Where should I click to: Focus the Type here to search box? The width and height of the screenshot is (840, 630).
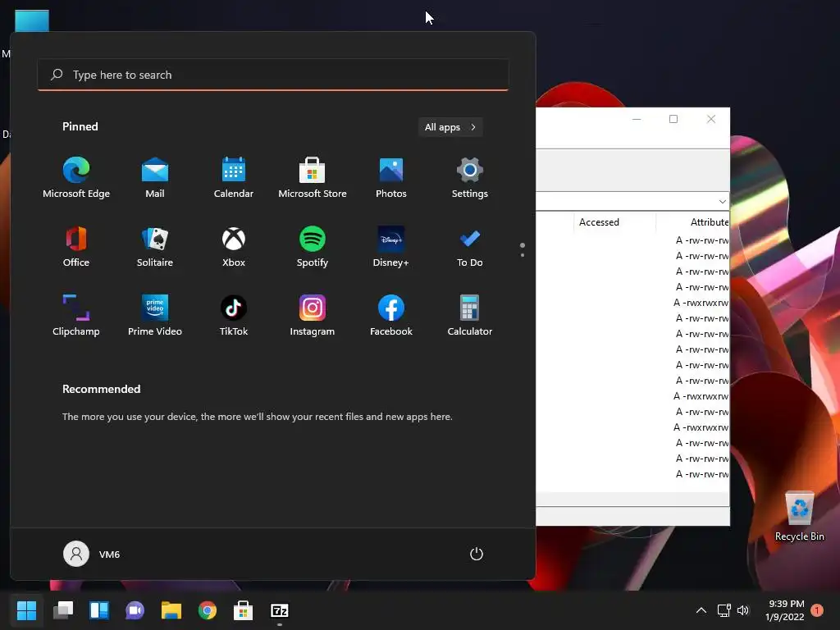[x=272, y=75]
